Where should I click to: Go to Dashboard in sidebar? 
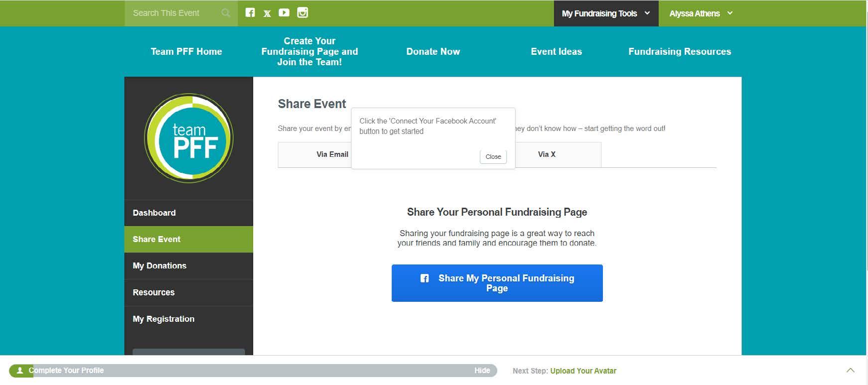(154, 213)
